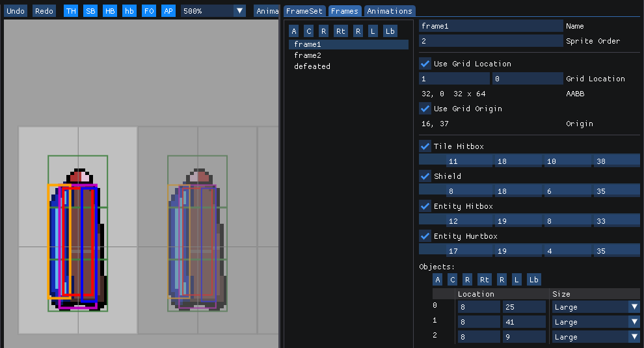Toggle the HB display button

coord(110,11)
